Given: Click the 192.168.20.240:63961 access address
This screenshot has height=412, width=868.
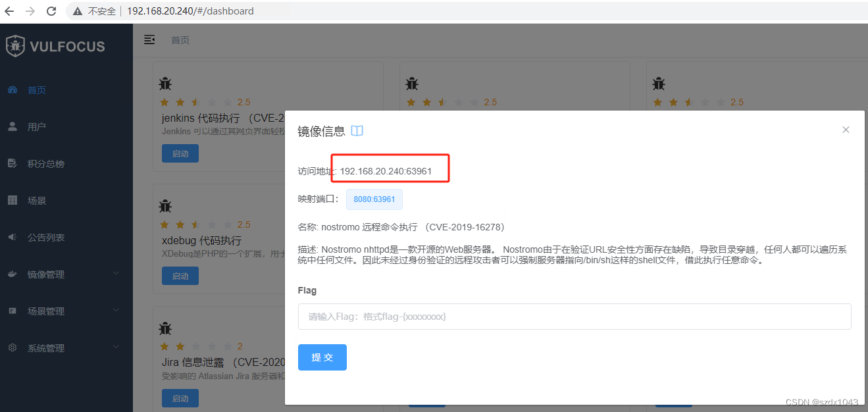Looking at the screenshot, I should click(x=386, y=171).
